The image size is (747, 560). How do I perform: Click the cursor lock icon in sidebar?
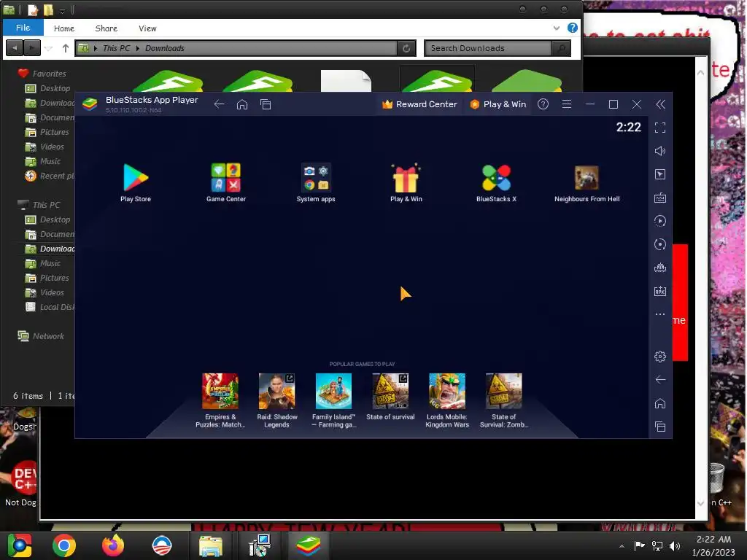659,174
